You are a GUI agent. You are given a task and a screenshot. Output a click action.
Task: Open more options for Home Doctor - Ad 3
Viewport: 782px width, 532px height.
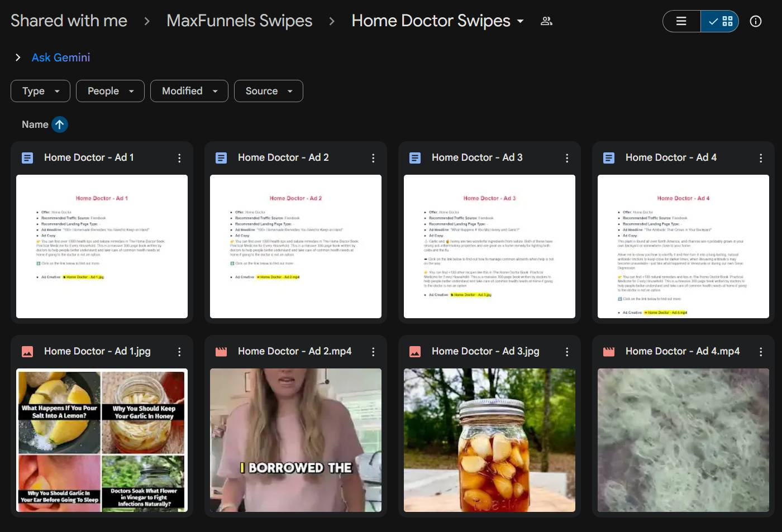[x=567, y=158]
